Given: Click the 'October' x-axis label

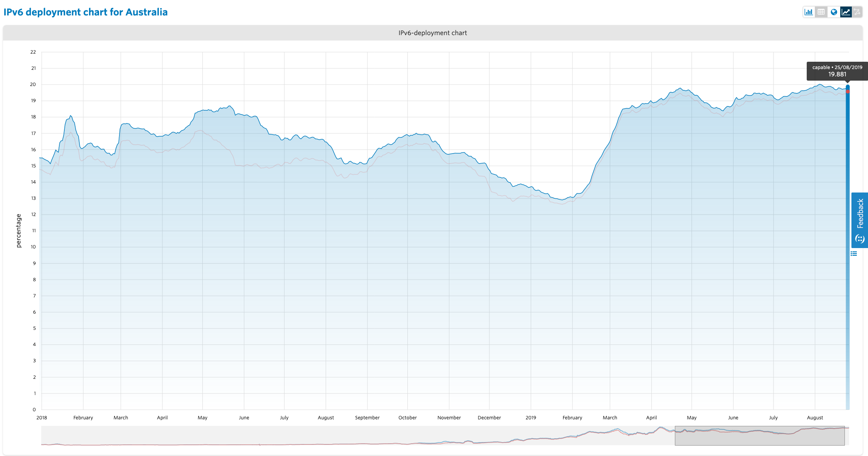Looking at the screenshot, I should point(407,417).
